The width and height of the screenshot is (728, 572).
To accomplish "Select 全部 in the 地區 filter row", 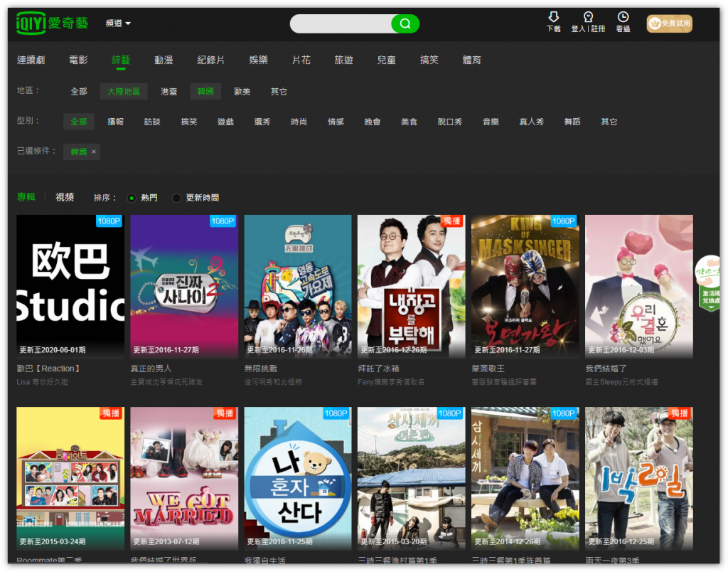I will (x=79, y=92).
